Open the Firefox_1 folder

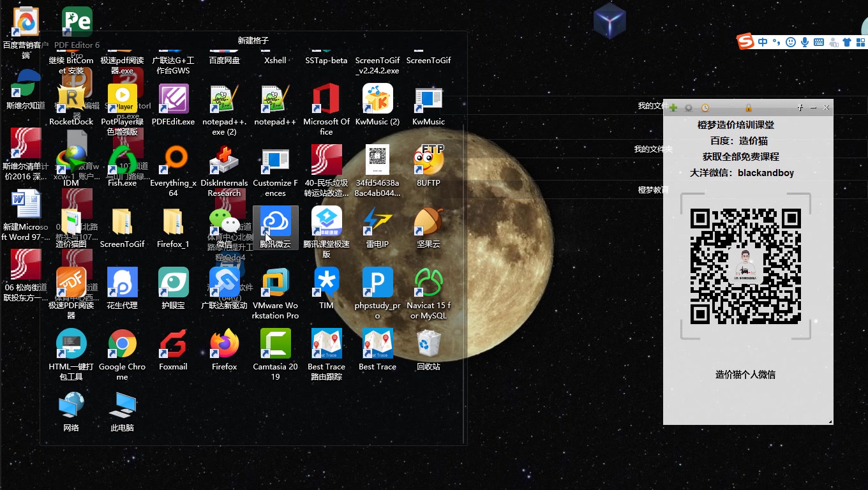click(x=174, y=227)
